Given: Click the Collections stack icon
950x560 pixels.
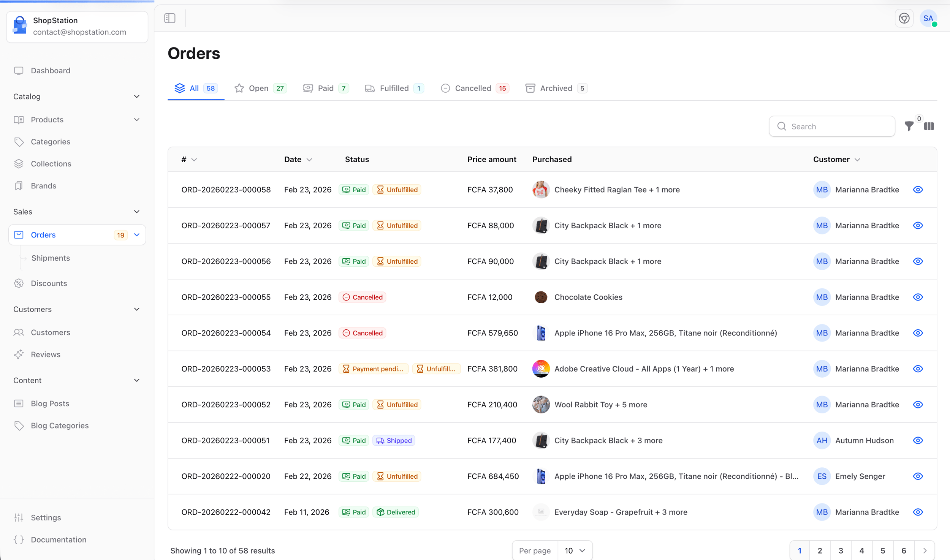Looking at the screenshot, I should click(19, 164).
